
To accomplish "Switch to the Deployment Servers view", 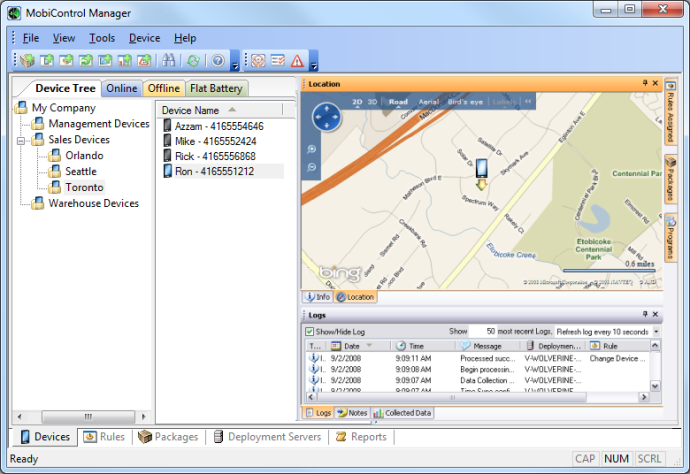I will pyautogui.click(x=267, y=437).
